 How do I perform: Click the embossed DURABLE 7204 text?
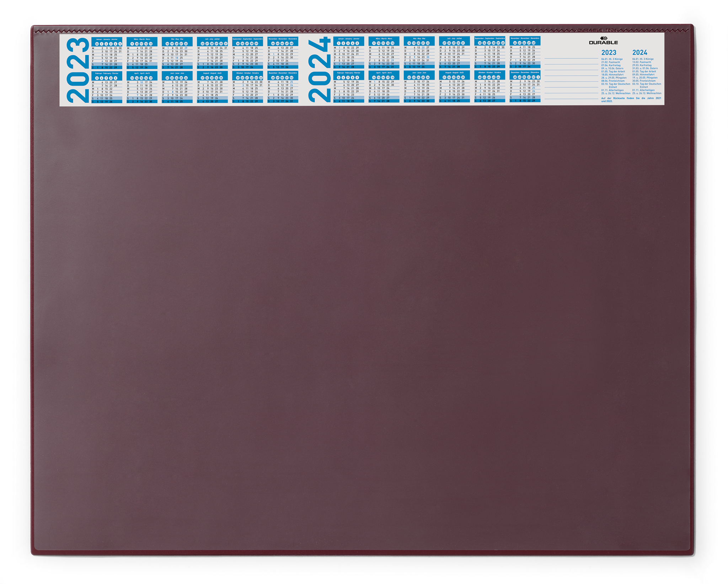tap(596, 30)
